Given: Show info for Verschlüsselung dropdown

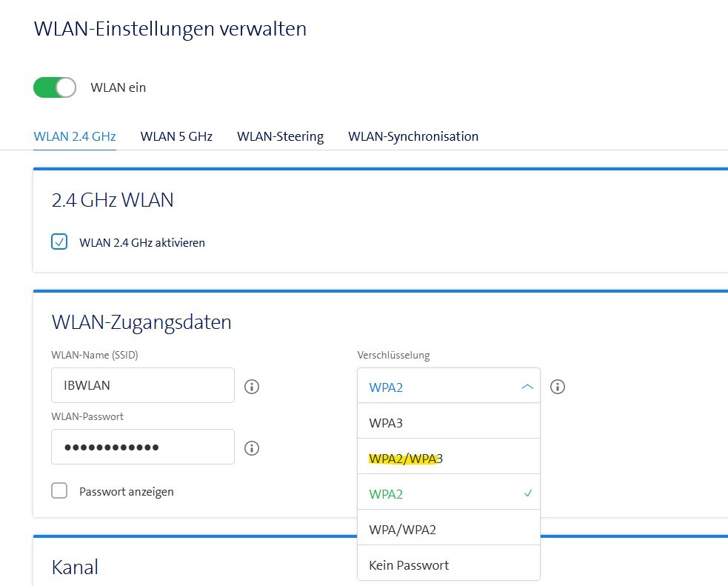Looking at the screenshot, I should [558, 387].
